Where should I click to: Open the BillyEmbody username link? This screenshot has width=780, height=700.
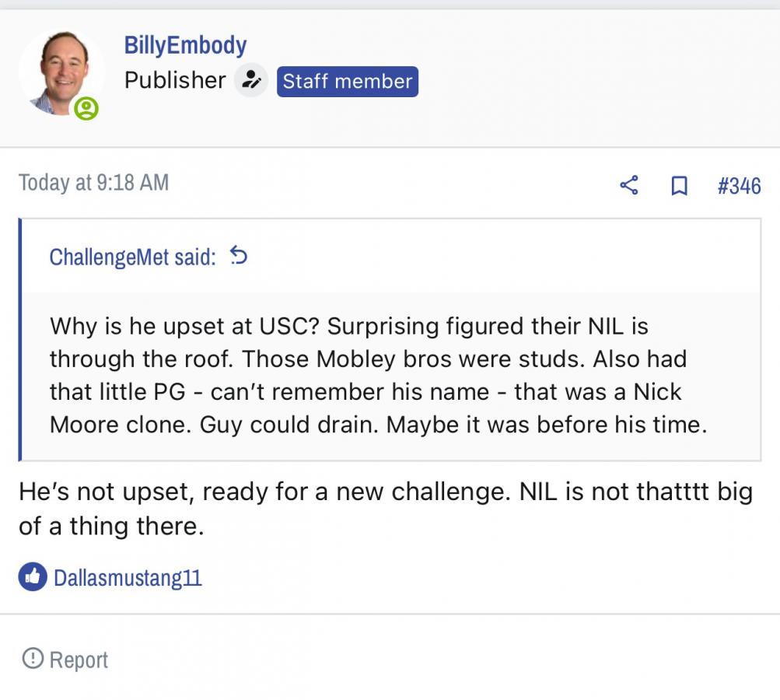click(185, 45)
